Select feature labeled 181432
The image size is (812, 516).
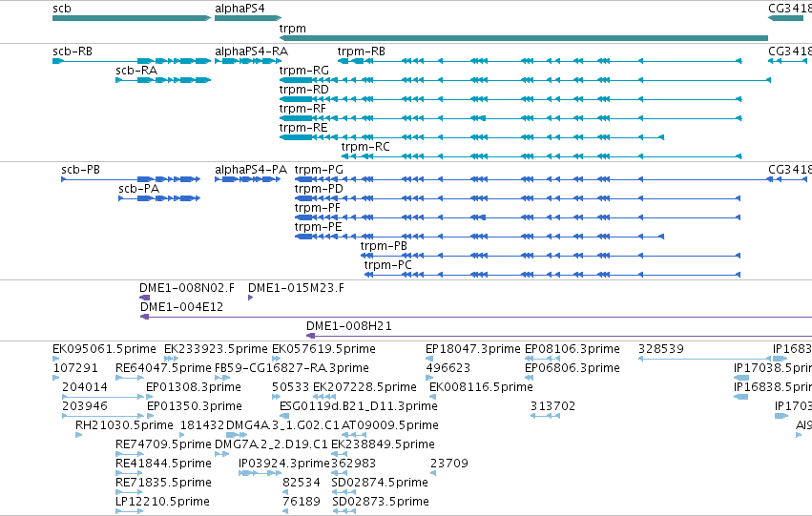(x=202, y=425)
